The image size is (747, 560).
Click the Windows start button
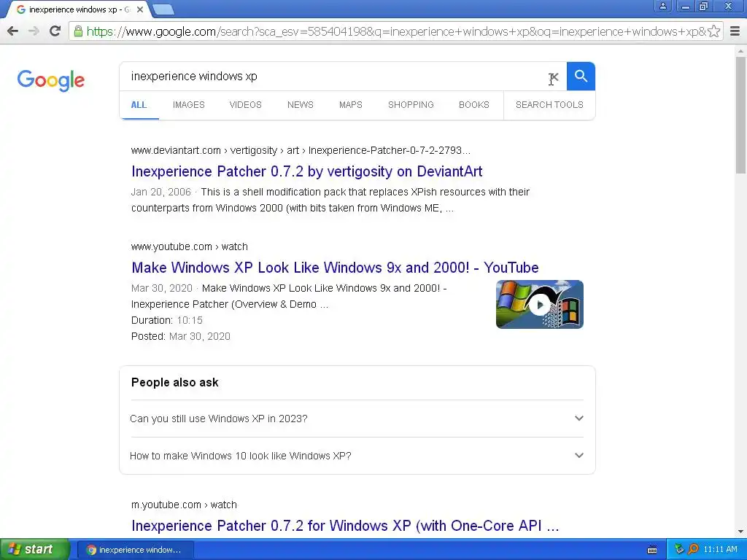(x=34, y=550)
